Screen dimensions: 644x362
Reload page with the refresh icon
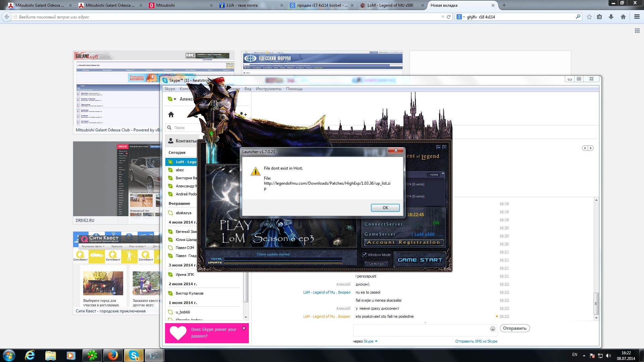[x=448, y=17]
